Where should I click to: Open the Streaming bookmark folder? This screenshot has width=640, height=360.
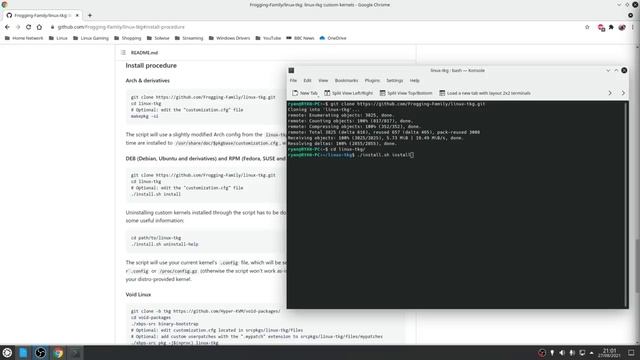189,38
